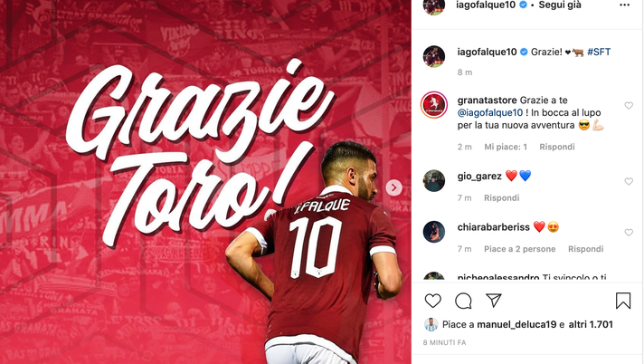Reply to granatastore's comment

tap(557, 147)
